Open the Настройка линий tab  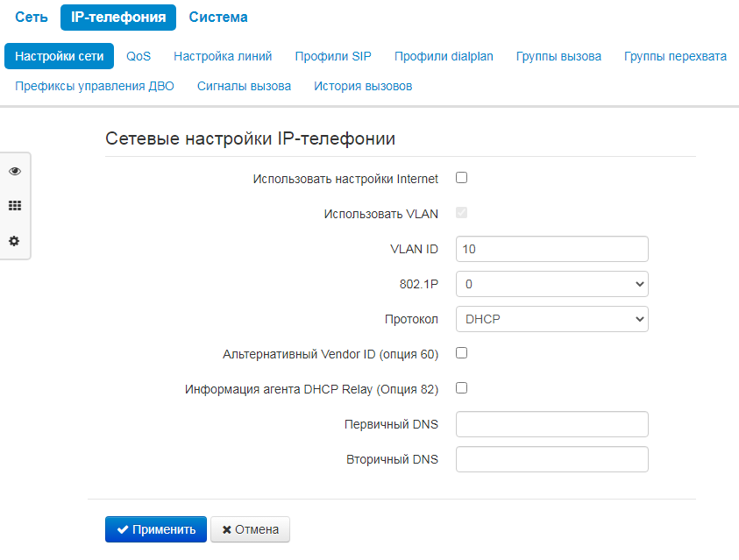pyautogui.click(x=223, y=56)
